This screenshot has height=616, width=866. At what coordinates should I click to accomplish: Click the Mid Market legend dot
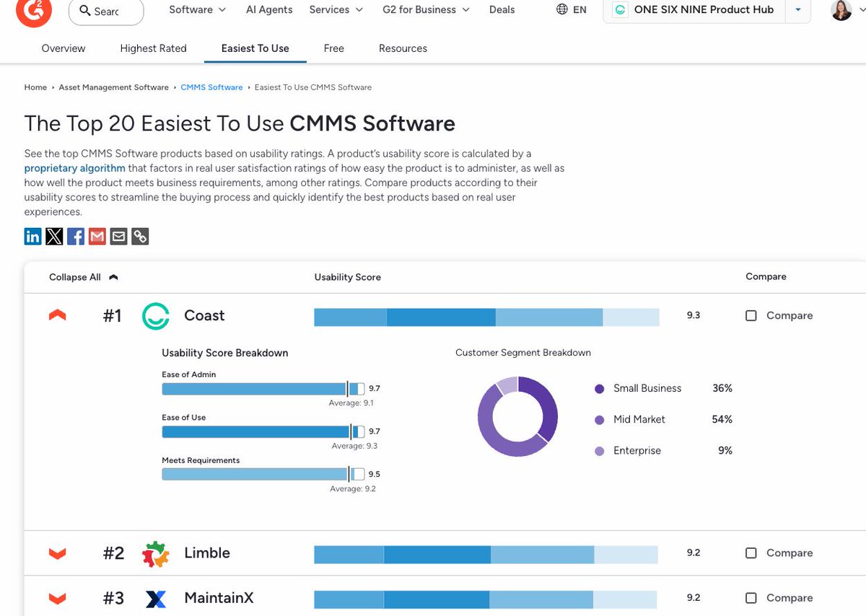(599, 420)
